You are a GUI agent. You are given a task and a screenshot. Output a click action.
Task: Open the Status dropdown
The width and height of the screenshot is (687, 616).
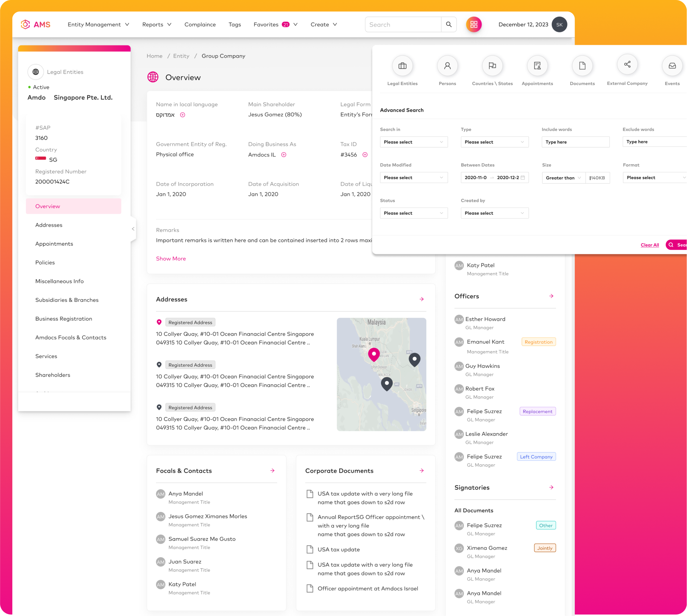tap(414, 213)
